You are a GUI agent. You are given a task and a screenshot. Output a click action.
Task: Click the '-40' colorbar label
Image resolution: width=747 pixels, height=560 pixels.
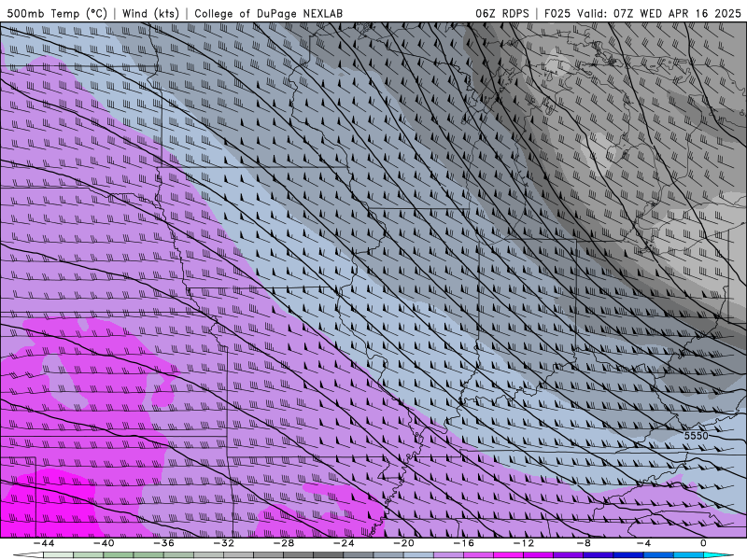104,543
